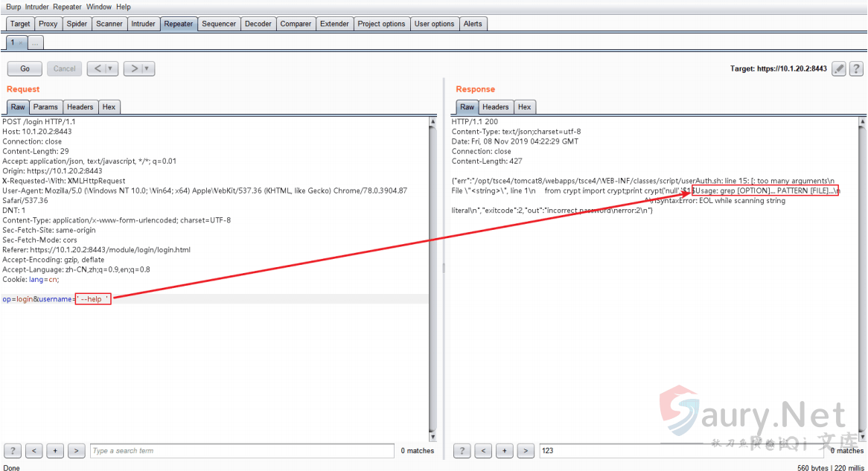
Task: Click '+' button beside request search
Action: pyautogui.click(x=55, y=450)
